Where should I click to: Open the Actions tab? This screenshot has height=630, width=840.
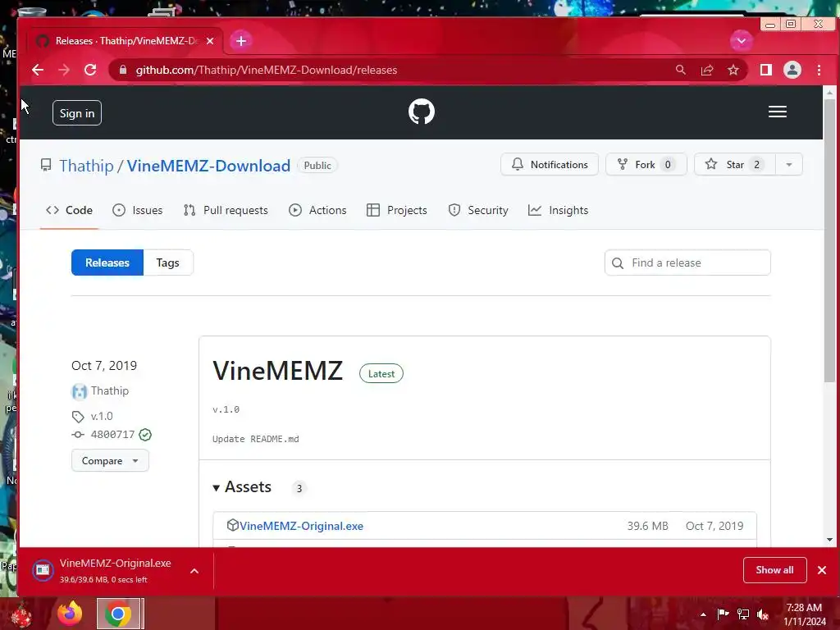point(317,210)
